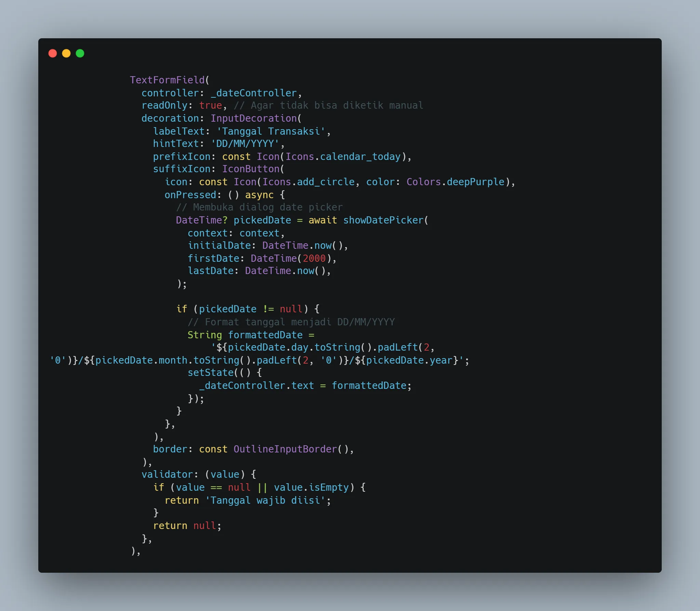Click 'InputDecoration(' on decoration line
Viewport: 700px width, 611px height.
pyautogui.click(x=256, y=118)
